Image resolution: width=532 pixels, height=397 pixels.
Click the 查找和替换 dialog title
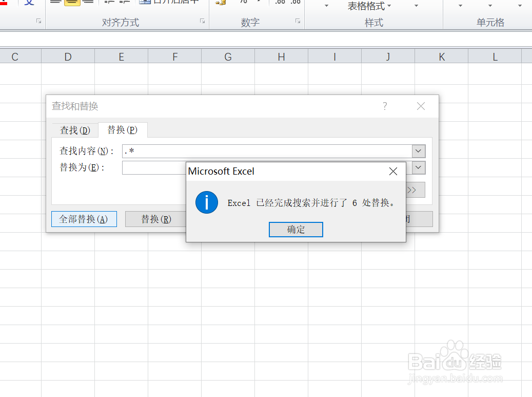tap(75, 106)
